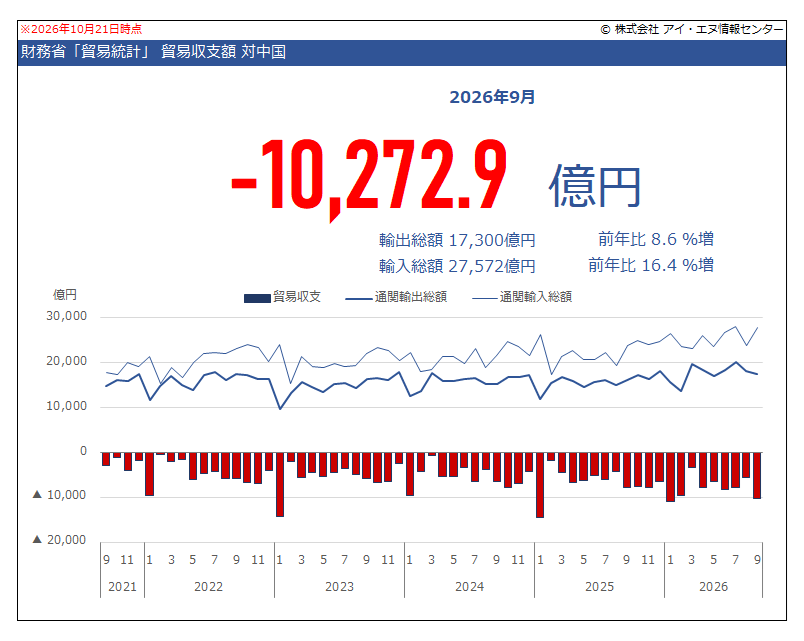Click the year label 2024

(x=470, y=587)
